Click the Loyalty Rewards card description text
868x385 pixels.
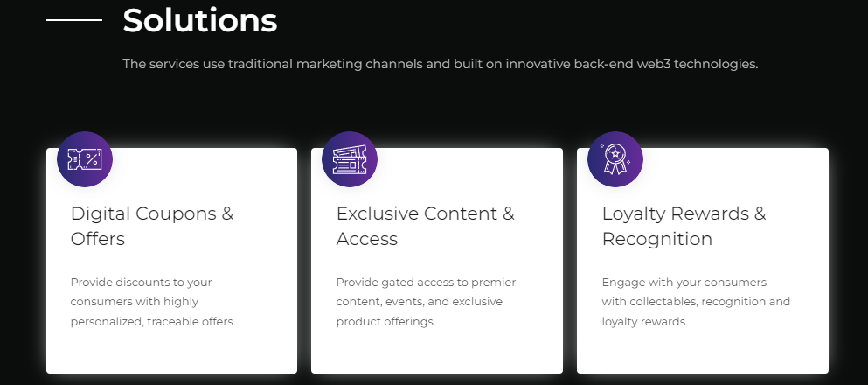(696, 302)
